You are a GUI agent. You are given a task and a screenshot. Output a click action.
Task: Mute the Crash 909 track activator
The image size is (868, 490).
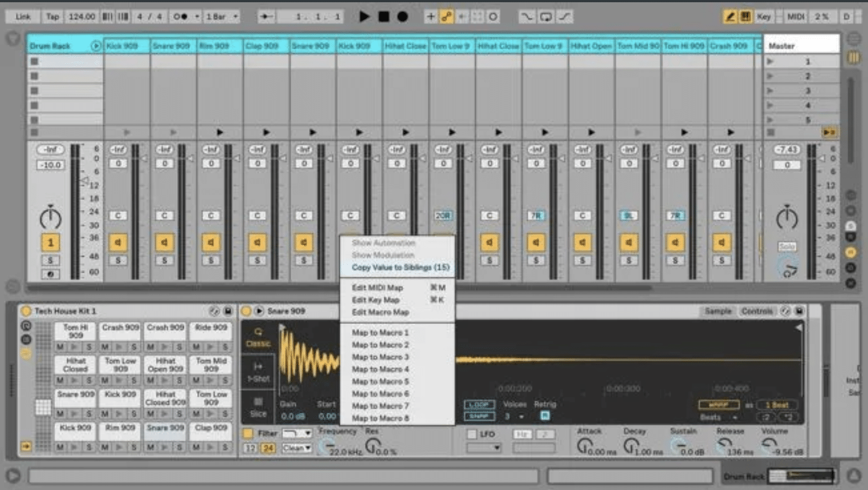coord(721,242)
